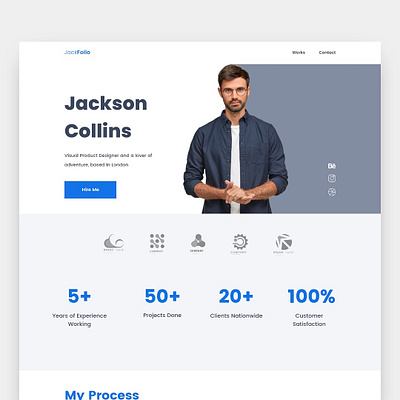
Task: Click the dotted grid company logo
Action: (157, 243)
